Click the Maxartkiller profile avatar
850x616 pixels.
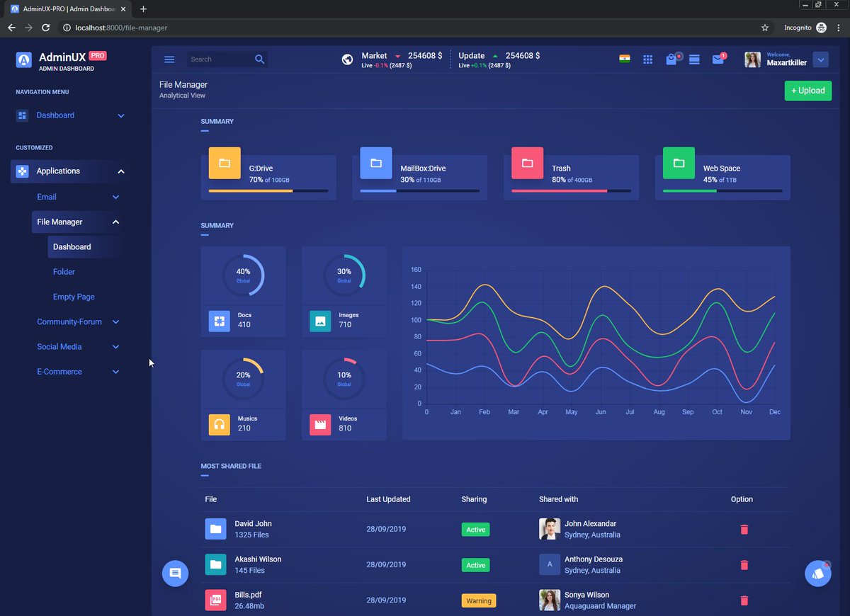click(x=752, y=59)
